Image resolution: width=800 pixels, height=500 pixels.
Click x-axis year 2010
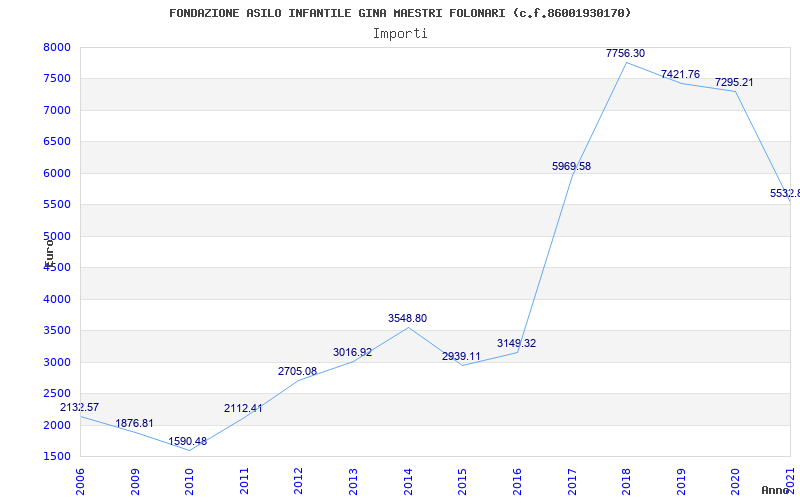(x=189, y=482)
